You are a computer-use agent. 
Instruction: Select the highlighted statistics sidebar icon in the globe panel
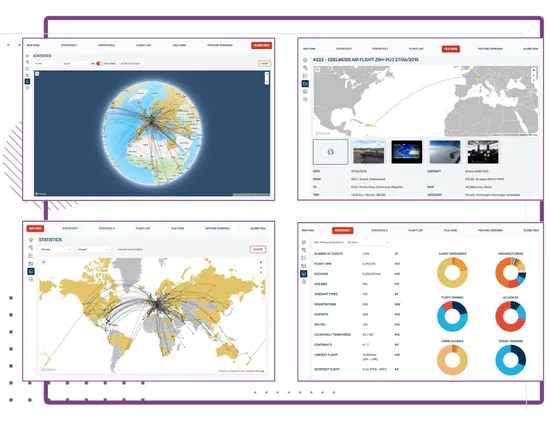(x=27, y=81)
